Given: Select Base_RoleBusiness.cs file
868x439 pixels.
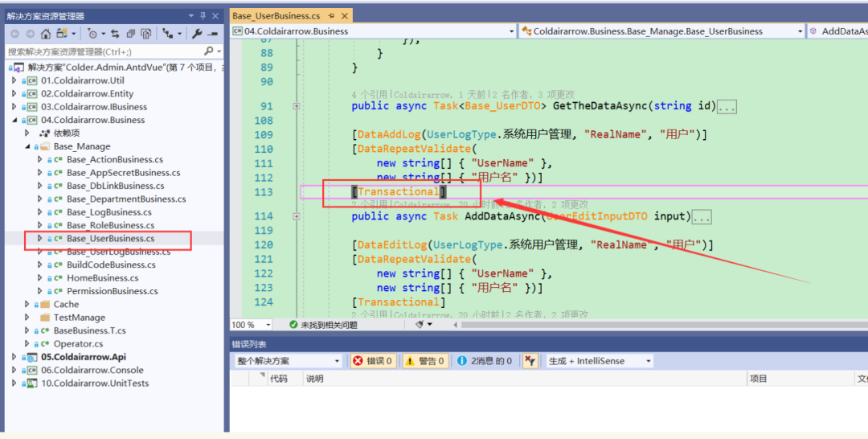Looking at the screenshot, I should click(x=111, y=225).
